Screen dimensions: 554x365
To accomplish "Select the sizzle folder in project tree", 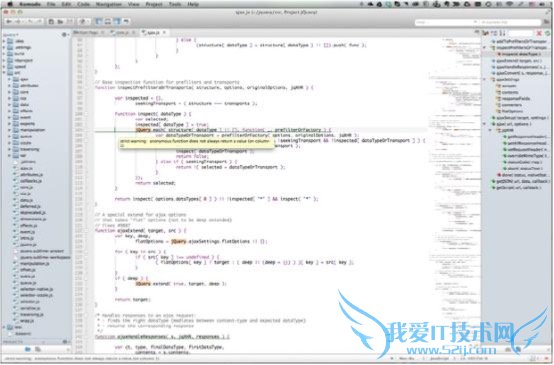I will click(x=25, y=143).
